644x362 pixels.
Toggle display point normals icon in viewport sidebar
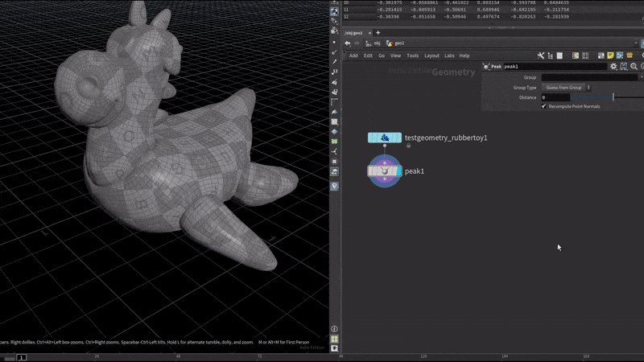pos(334,52)
